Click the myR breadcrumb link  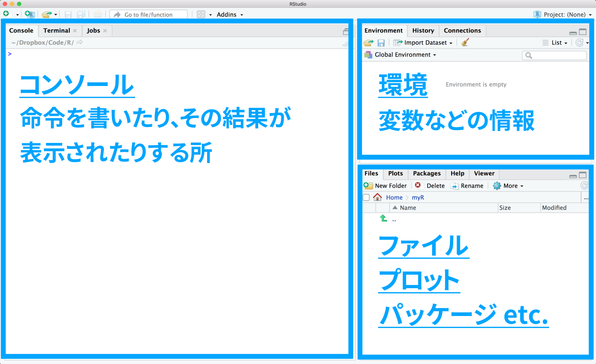tap(418, 198)
